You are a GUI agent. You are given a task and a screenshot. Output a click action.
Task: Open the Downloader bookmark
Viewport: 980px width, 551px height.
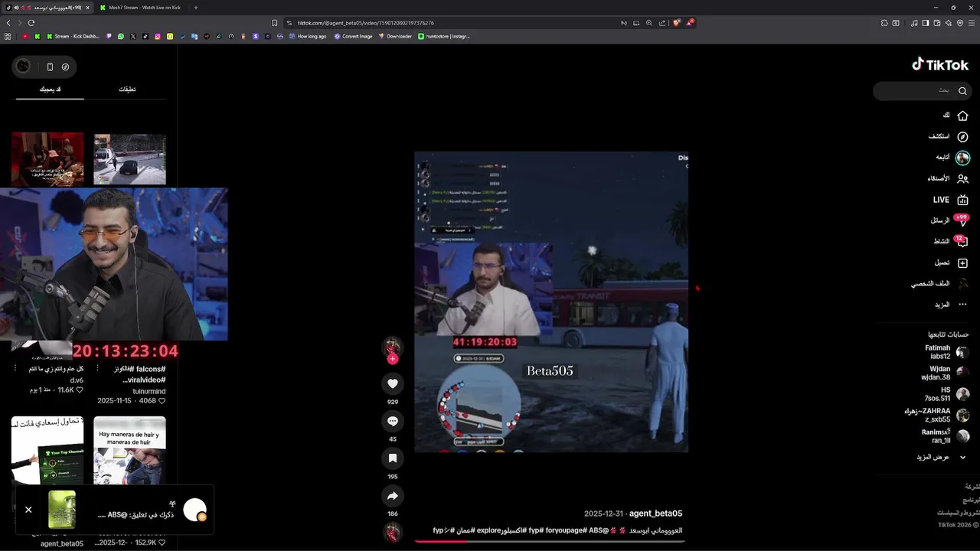395,36
